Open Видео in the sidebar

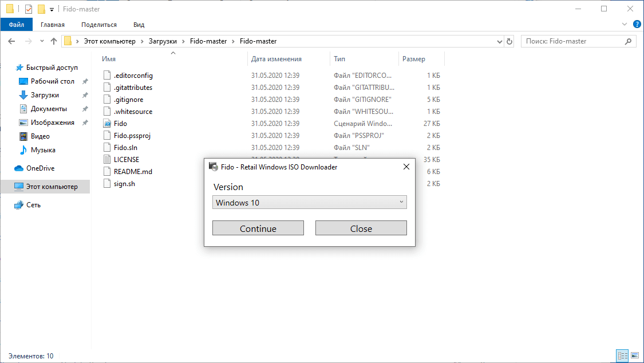pyautogui.click(x=40, y=136)
